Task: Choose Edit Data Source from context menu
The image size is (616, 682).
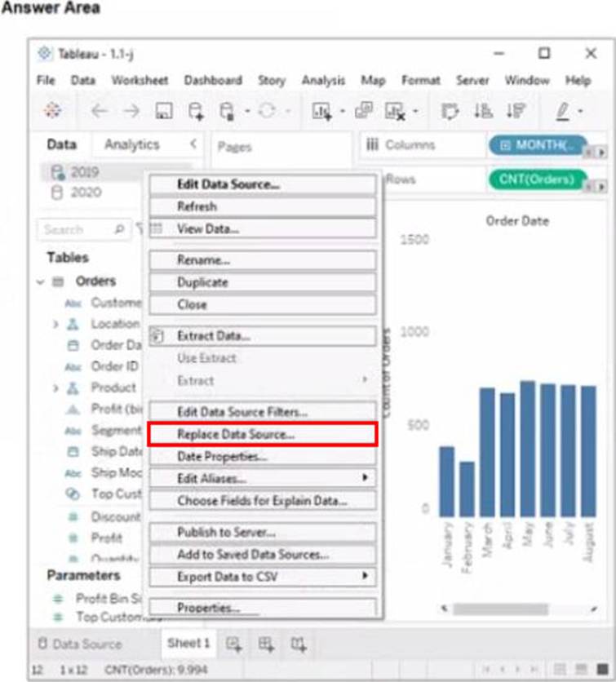Action: [263, 184]
